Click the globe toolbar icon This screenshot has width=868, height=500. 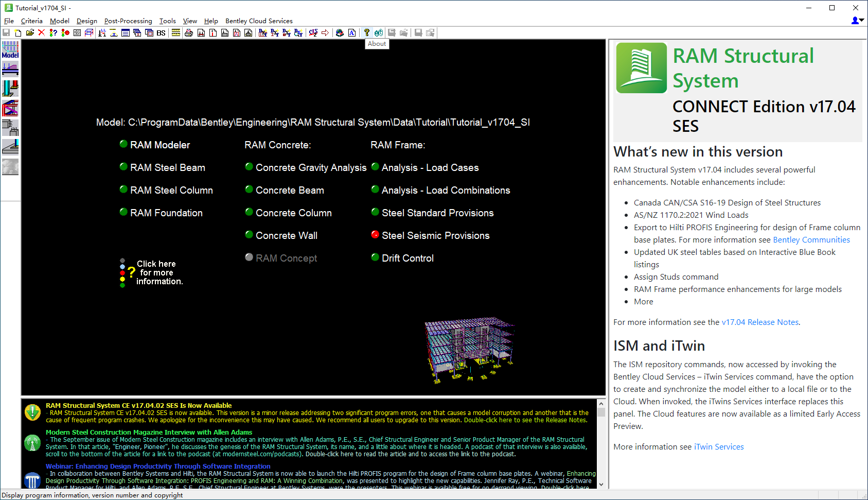pos(340,32)
